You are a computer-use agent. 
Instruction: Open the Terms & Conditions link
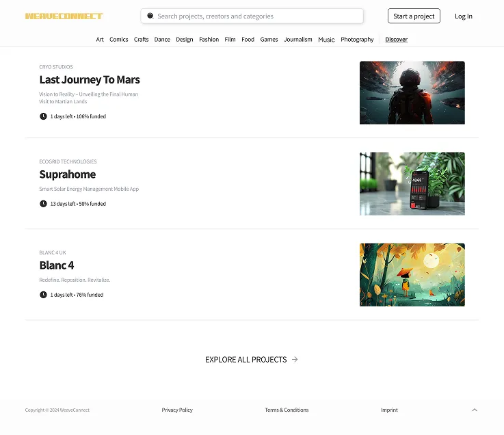(287, 410)
